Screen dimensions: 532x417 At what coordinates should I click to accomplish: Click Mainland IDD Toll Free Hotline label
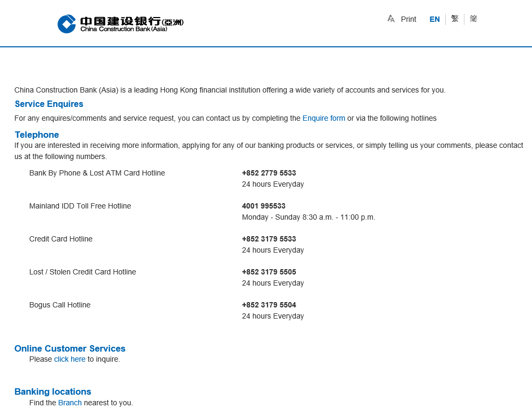coord(80,206)
